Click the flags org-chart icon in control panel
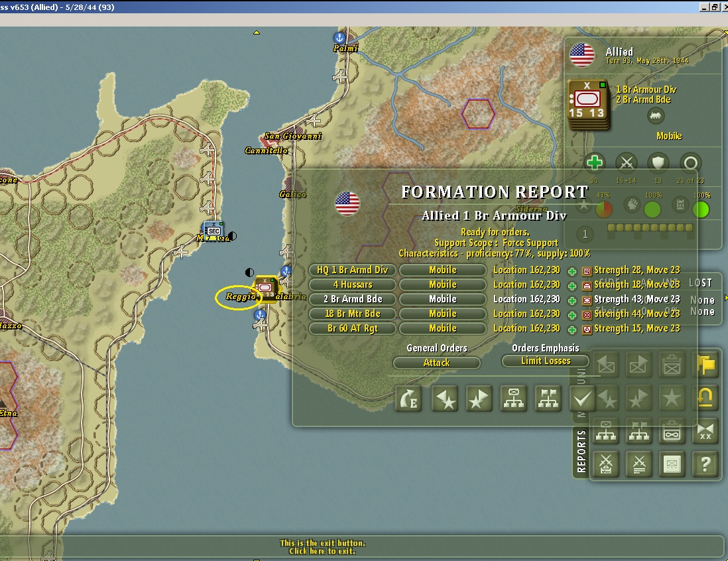This screenshot has height=561, width=728. click(639, 432)
